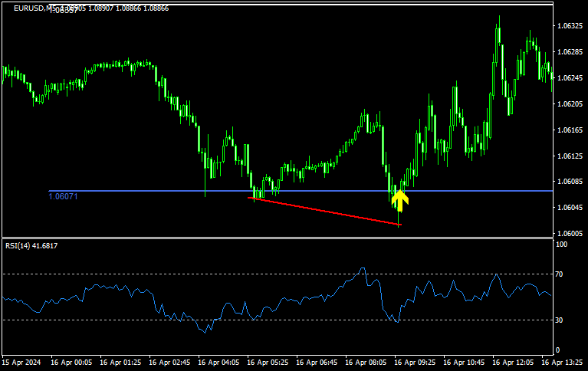The width and height of the screenshot is (588, 371).
Task: Click the left endpoint of the red trendline
Action: 251,199
